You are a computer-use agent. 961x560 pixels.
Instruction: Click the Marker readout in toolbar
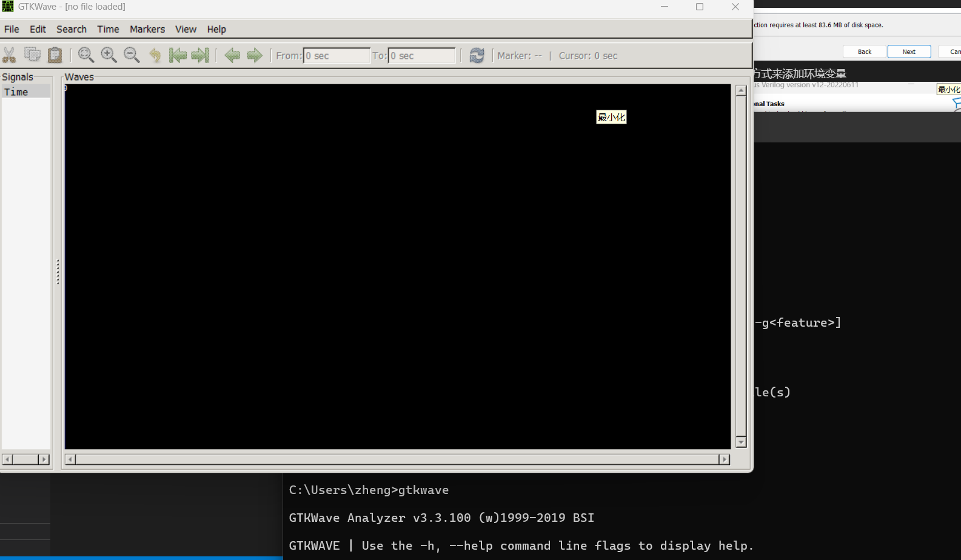click(x=520, y=56)
